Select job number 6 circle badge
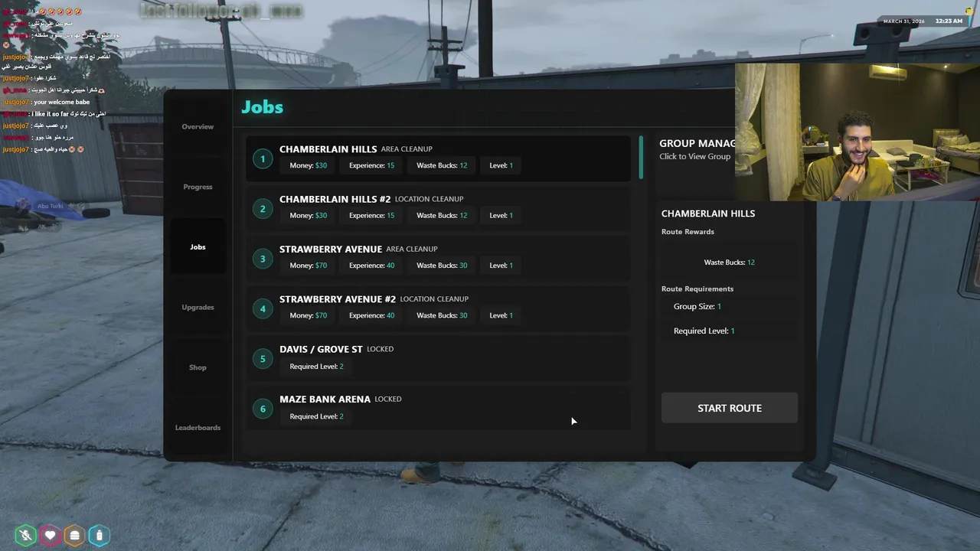The height and width of the screenshot is (551, 980). point(263,409)
